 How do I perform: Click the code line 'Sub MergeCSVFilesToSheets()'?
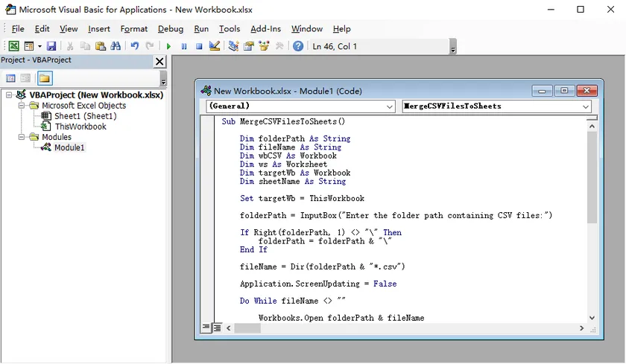283,121
